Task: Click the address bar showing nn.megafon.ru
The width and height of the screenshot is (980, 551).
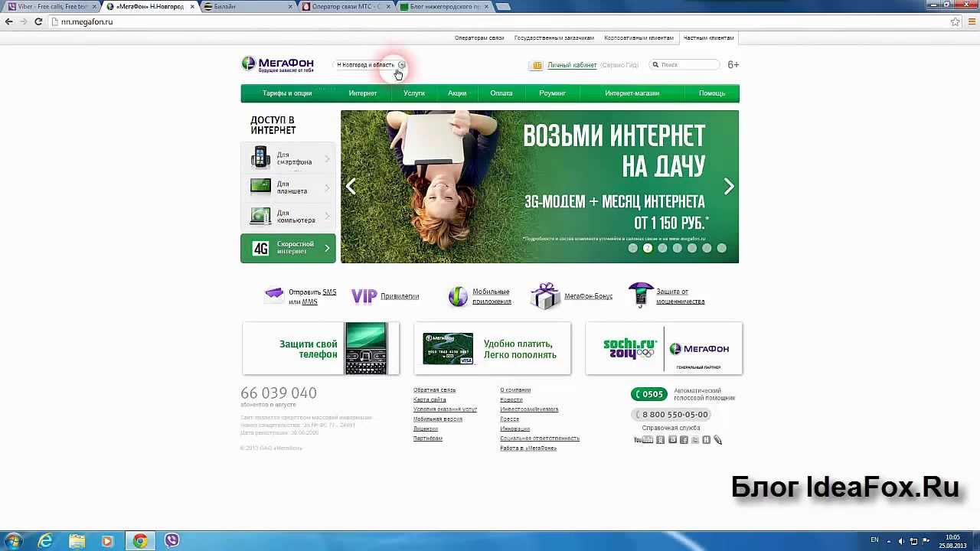Action: [x=498, y=21]
